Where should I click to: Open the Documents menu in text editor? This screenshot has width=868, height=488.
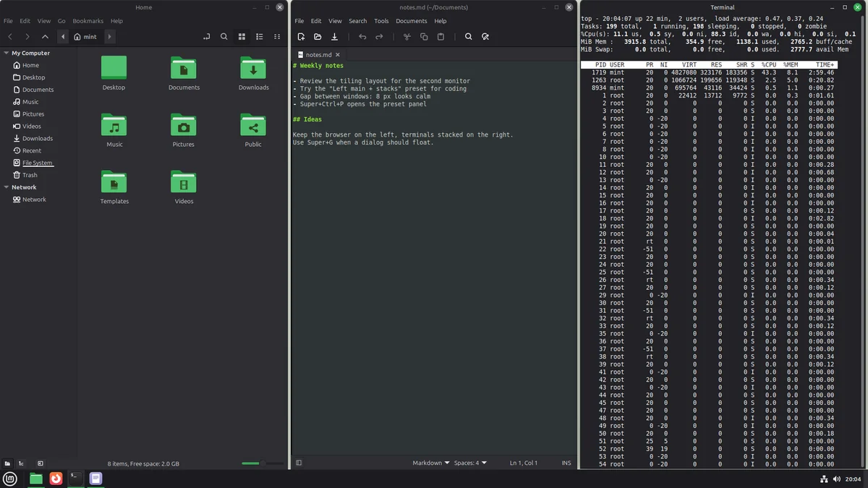412,21
